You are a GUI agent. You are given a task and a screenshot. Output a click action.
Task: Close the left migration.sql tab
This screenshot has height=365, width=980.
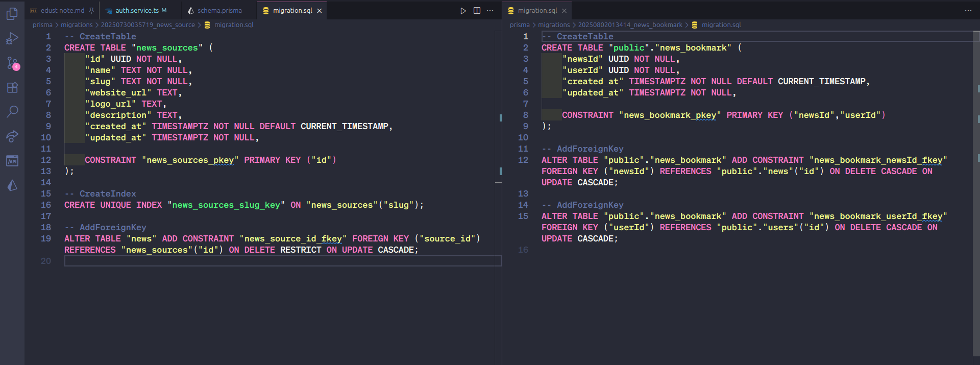[320, 11]
